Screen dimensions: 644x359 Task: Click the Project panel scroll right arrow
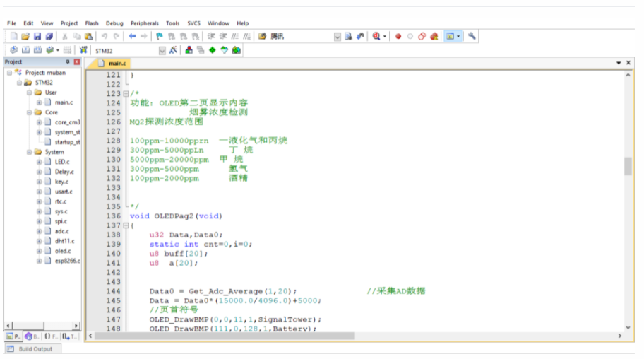[x=76, y=326]
